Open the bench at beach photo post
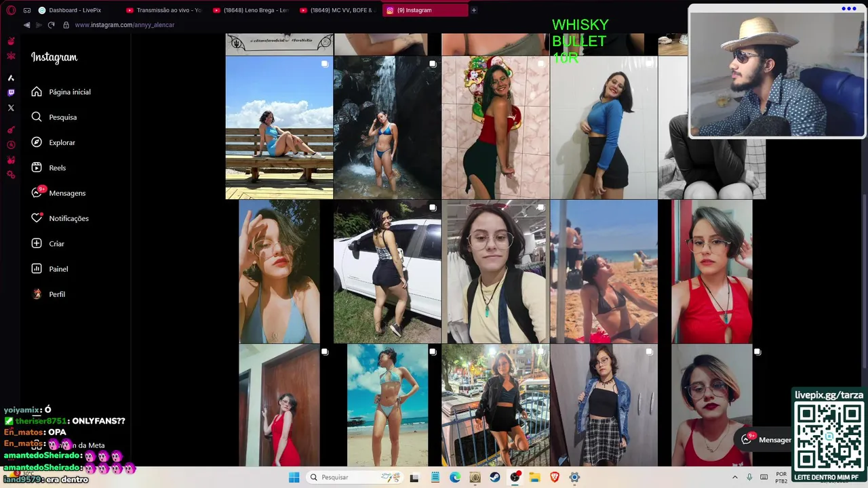The height and width of the screenshot is (488, 868). [279, 127]
